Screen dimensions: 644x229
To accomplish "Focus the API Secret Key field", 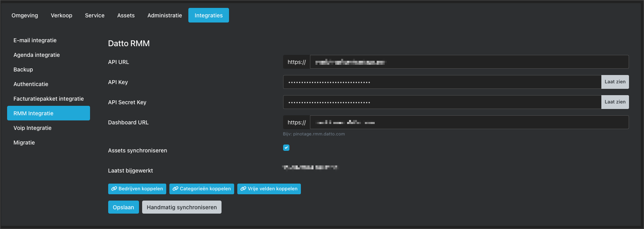I will coord(442,102).
